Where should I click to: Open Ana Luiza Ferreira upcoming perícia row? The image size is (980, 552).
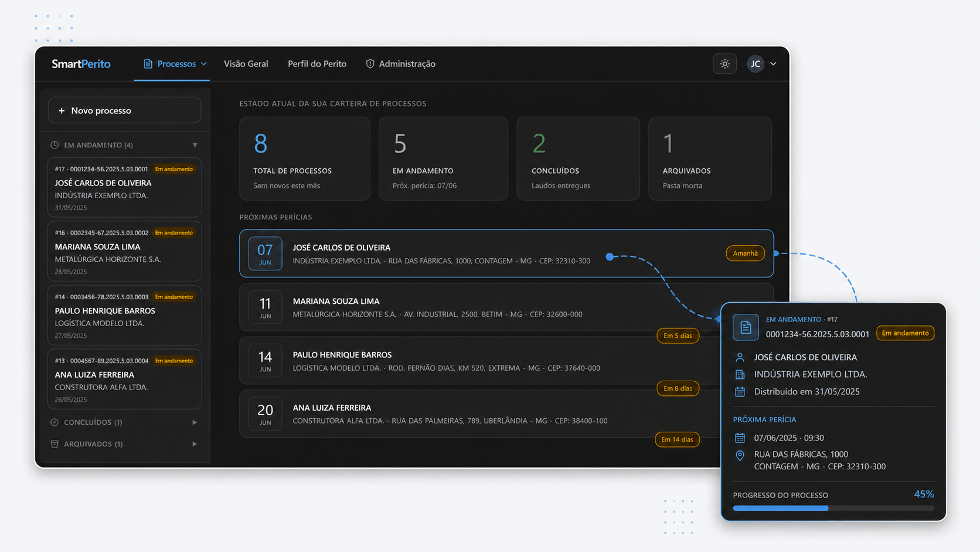[479, 414]
